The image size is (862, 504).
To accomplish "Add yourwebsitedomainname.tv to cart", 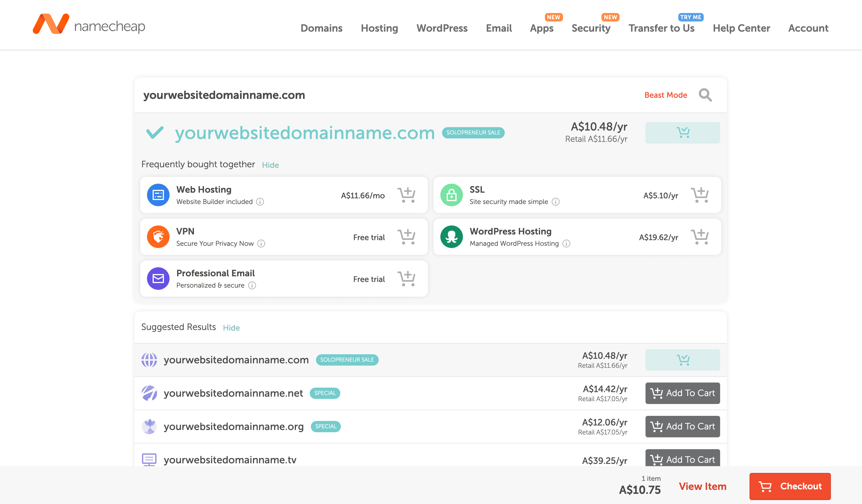I will 683,458.
